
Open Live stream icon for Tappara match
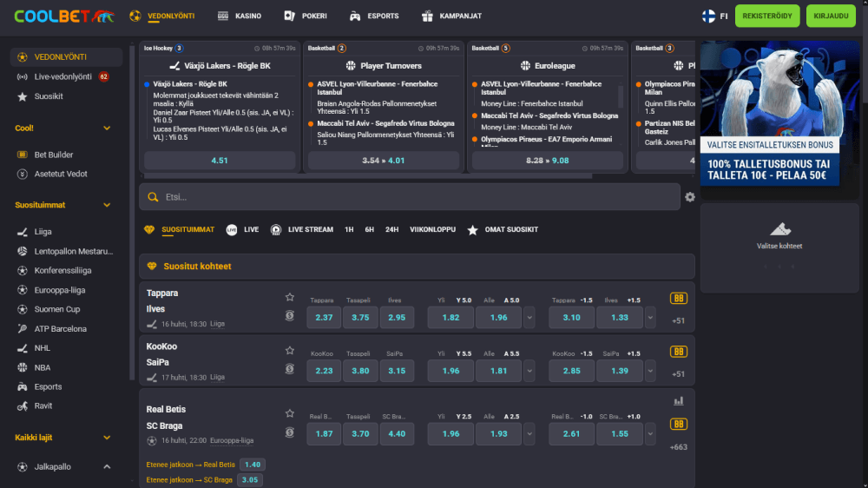pyautogui.click(x=290, y=316)
